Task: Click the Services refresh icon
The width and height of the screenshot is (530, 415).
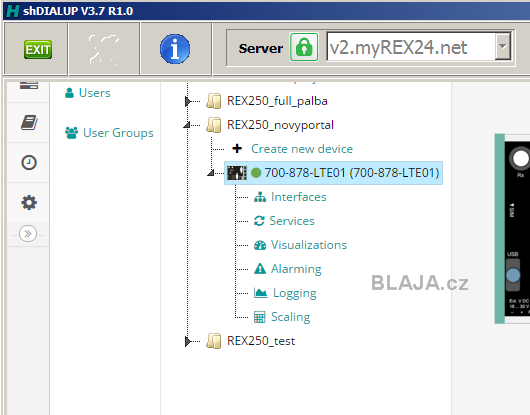Action: click(x=259, y=221)
